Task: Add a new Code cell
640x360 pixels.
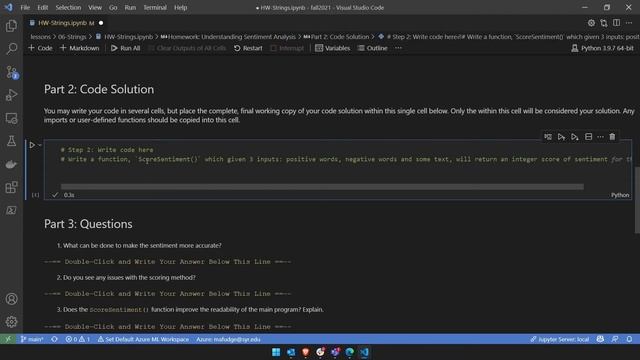Action: tap(40, 48)
